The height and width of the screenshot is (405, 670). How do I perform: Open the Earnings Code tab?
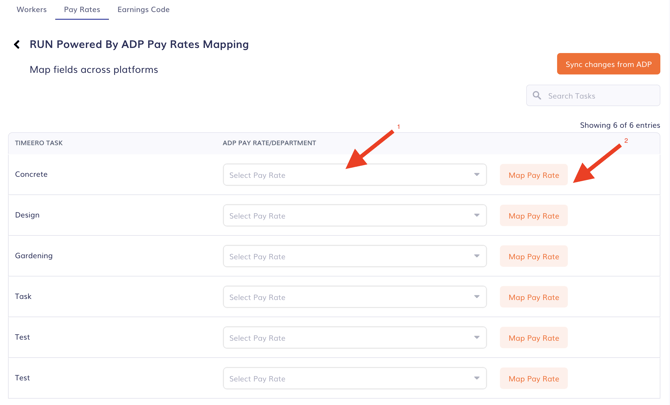coord(143,10)
